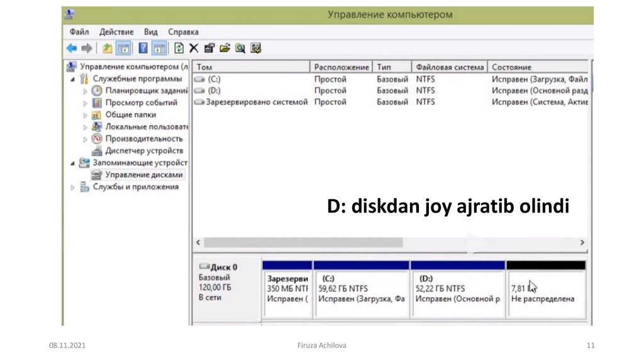
Task: Toggle the show/hide action pane icon
Action: click(x=159, y=48)
